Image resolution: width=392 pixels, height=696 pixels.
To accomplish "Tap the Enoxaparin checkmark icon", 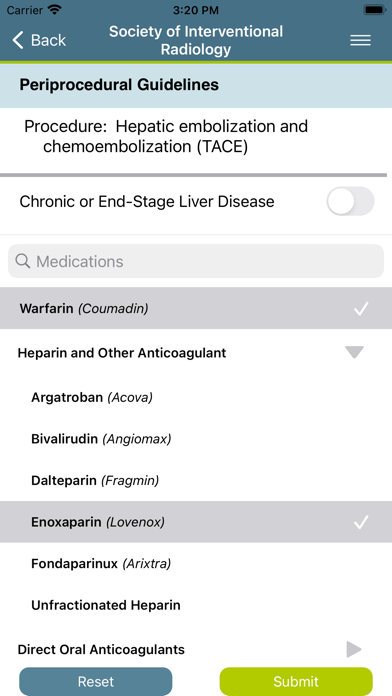I will pyautogui.click(x=361, y=522).
